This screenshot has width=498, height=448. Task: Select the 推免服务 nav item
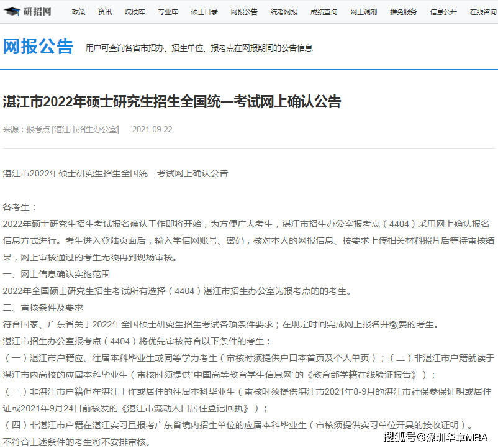403,12
